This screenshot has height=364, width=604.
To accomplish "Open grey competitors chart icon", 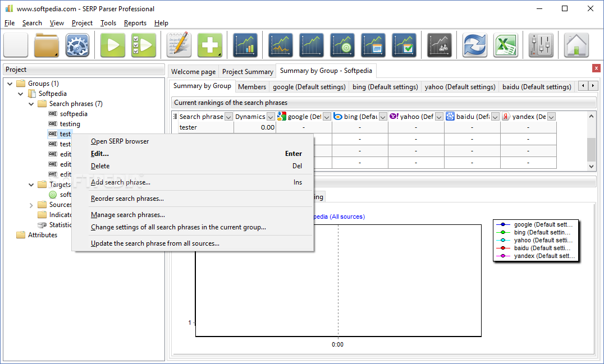I will (x=439, y=45).
